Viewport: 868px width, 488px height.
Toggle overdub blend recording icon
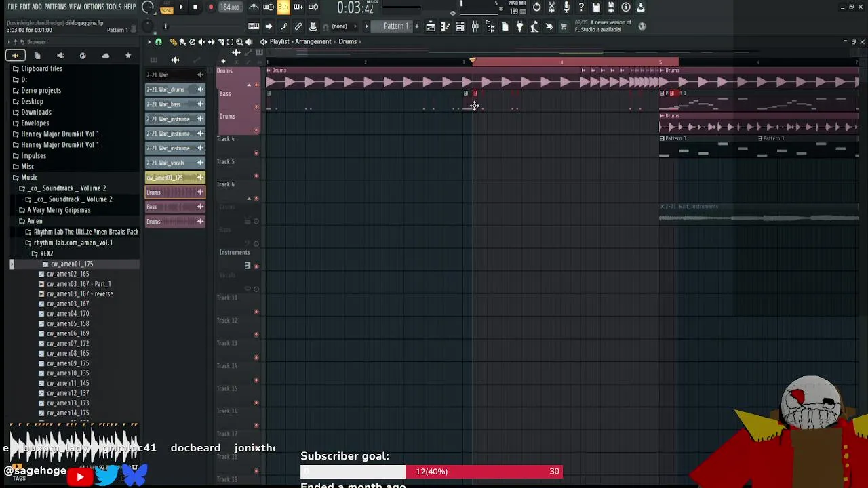point(298,7)
